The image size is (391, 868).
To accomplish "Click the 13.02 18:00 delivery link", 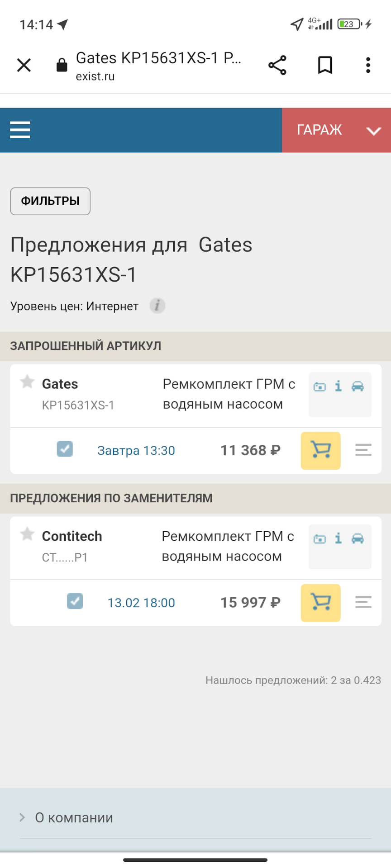I will point(141,603).
